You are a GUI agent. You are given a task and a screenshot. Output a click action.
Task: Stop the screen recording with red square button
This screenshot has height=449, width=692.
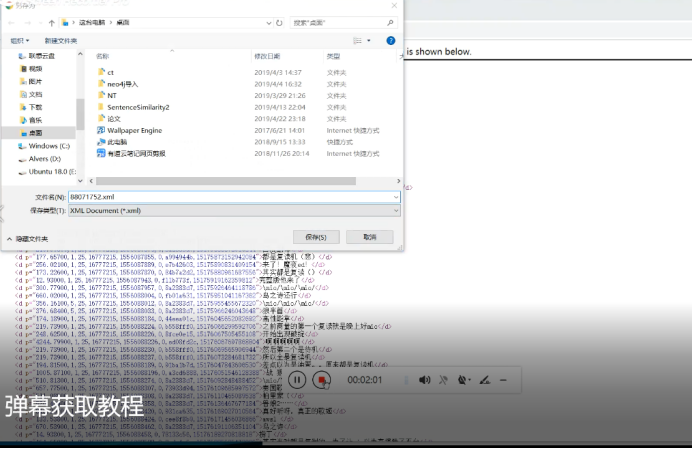tap(321, 380)
